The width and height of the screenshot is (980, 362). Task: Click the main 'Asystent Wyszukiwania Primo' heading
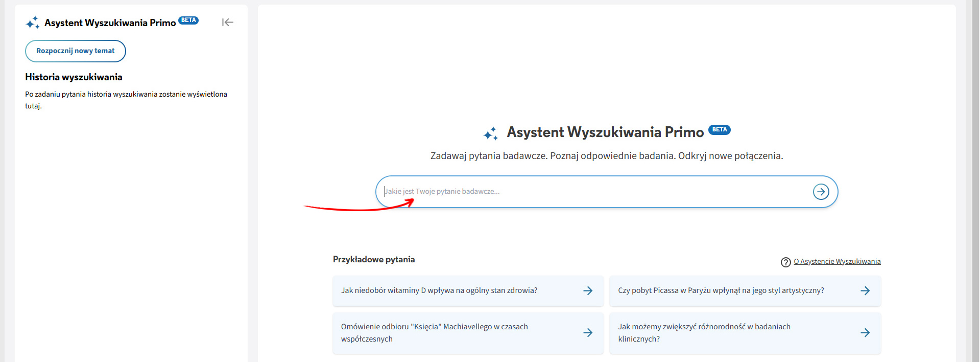[605, 132]
